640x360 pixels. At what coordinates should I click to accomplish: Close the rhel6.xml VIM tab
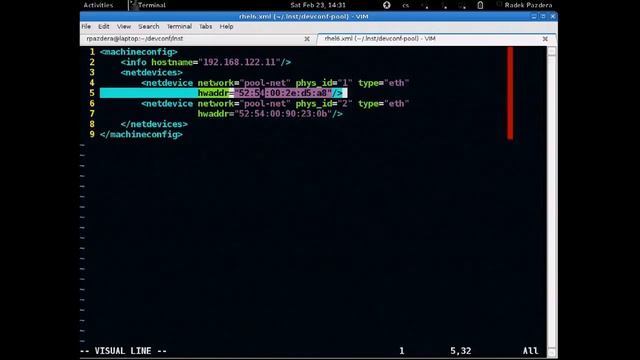click(545, 39)
